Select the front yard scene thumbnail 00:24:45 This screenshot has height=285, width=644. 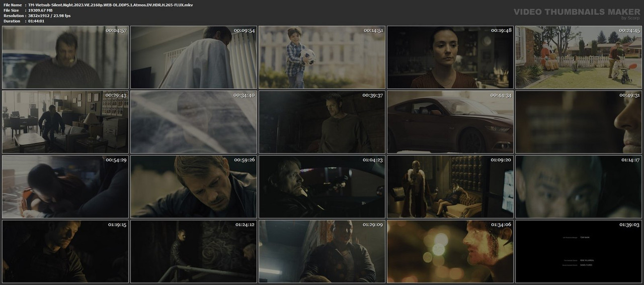(579, 57)
